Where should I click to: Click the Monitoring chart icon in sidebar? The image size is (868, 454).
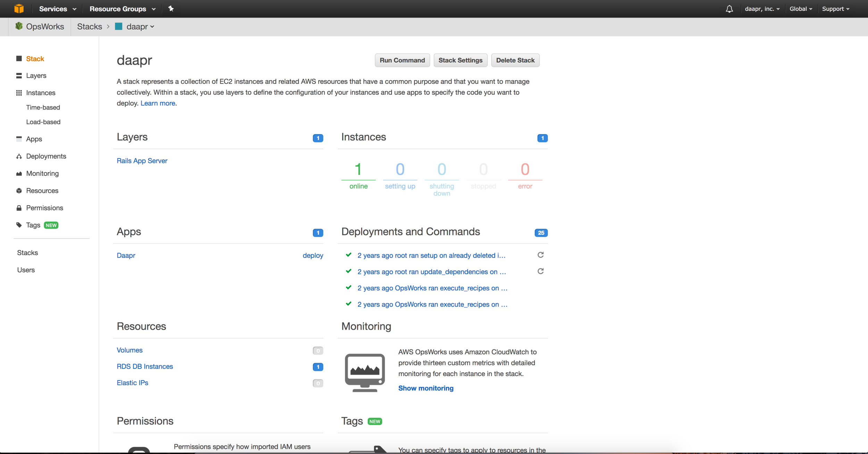pos(19,173)
